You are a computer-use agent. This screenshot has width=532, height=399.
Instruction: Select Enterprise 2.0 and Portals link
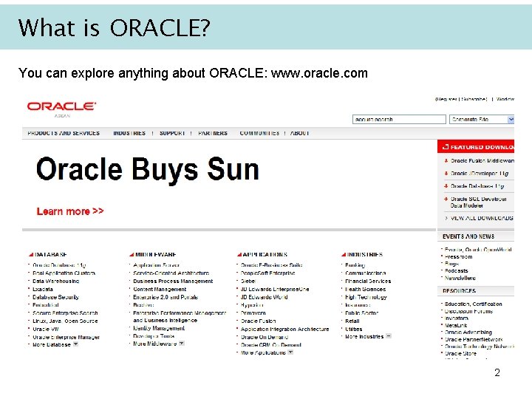coord(166,297)
